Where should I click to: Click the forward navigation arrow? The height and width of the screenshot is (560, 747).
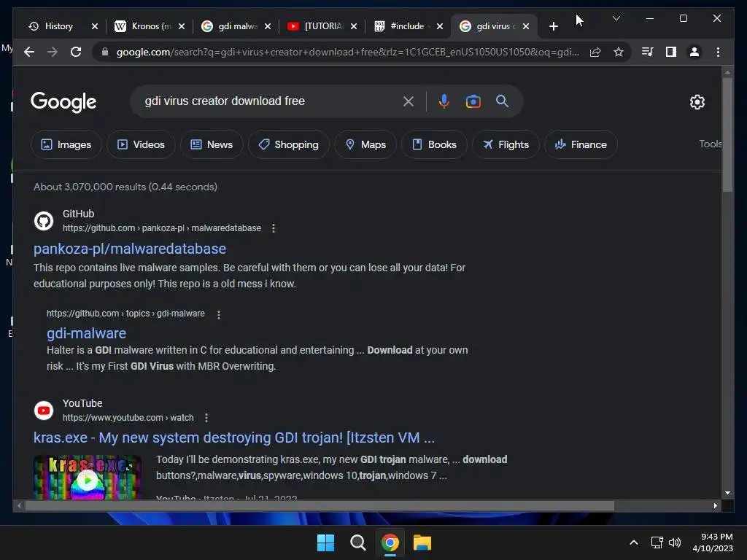click(53, 52)
